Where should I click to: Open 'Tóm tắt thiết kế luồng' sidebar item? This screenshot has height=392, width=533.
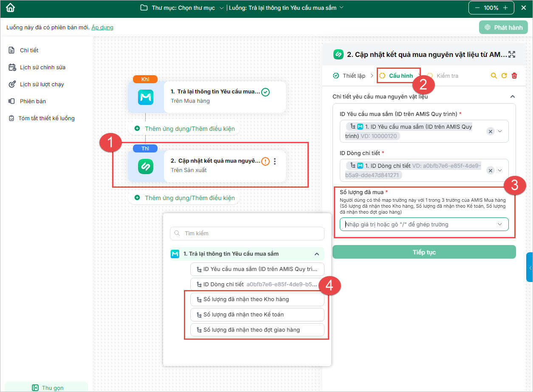[42, 118]
